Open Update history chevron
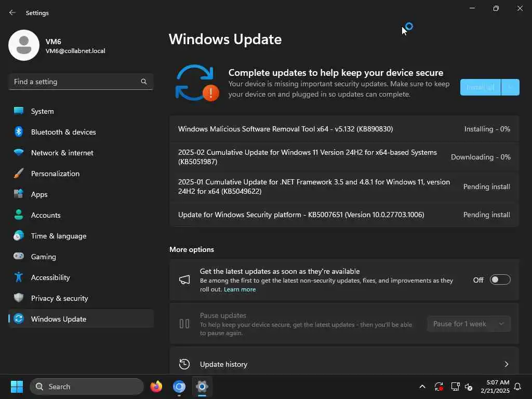Image resolution: width=532 pixels, height=399 pixels. (x=506, y=364)
